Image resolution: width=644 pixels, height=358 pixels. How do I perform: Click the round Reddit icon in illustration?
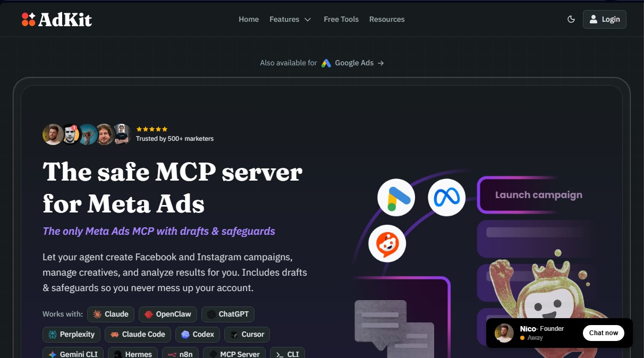coord(387,244)
